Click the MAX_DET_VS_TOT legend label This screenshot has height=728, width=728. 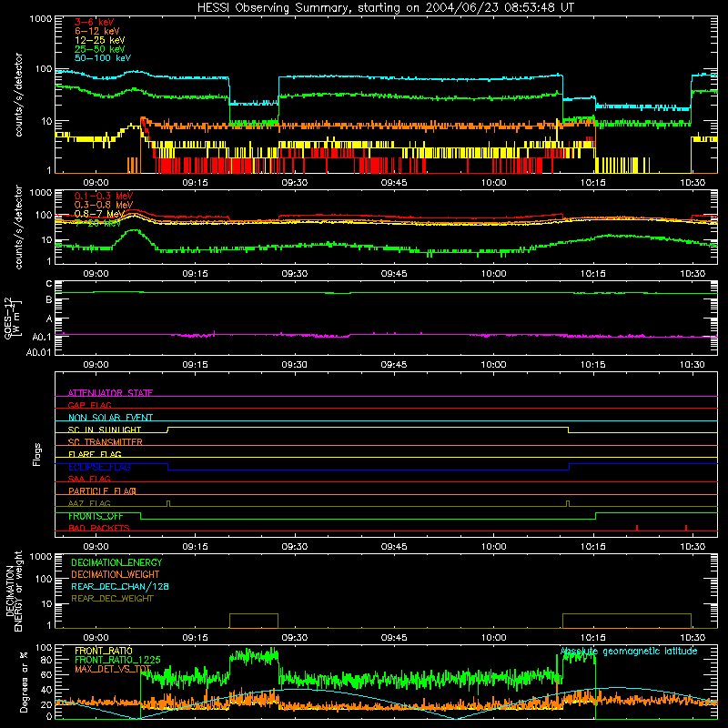point(113,669)
